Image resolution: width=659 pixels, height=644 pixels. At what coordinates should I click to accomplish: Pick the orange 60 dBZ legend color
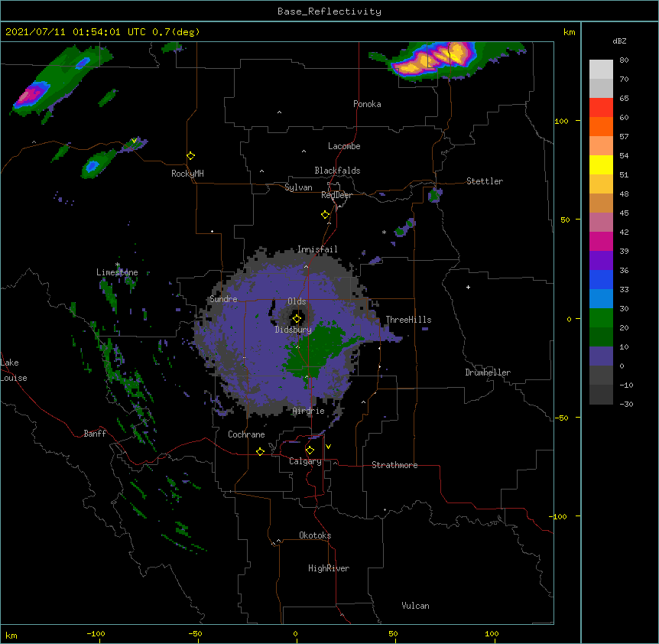point(601,126)
